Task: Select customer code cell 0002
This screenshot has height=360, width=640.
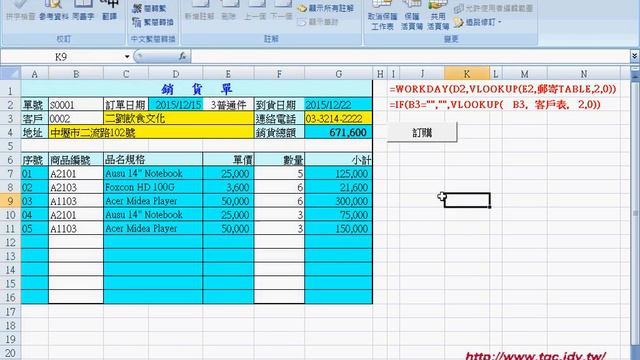Action: [76, 119]
